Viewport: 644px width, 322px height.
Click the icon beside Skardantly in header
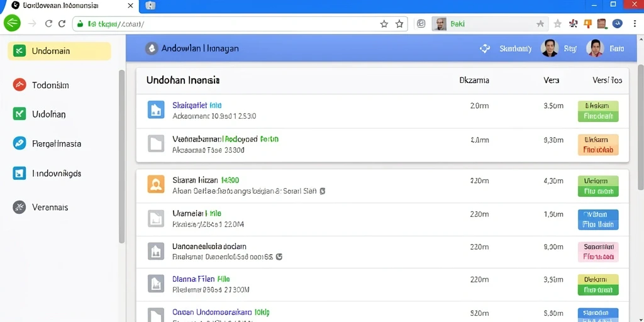coord(485,48)
